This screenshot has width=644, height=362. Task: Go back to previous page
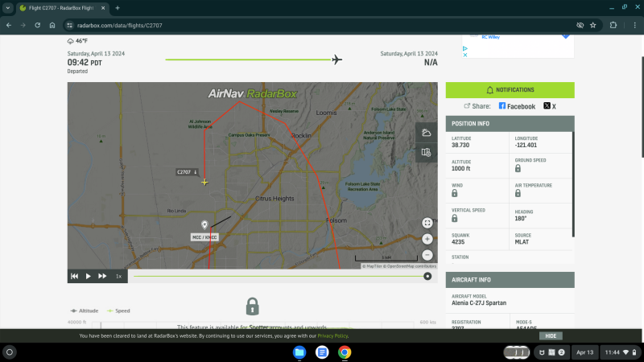9,25
